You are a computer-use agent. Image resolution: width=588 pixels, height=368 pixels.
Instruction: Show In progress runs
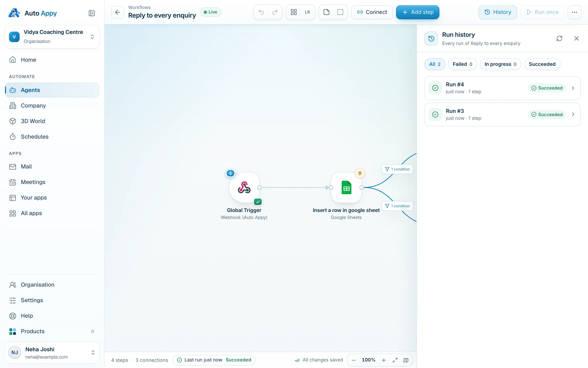pyautogui.click(x=500, y=64)
